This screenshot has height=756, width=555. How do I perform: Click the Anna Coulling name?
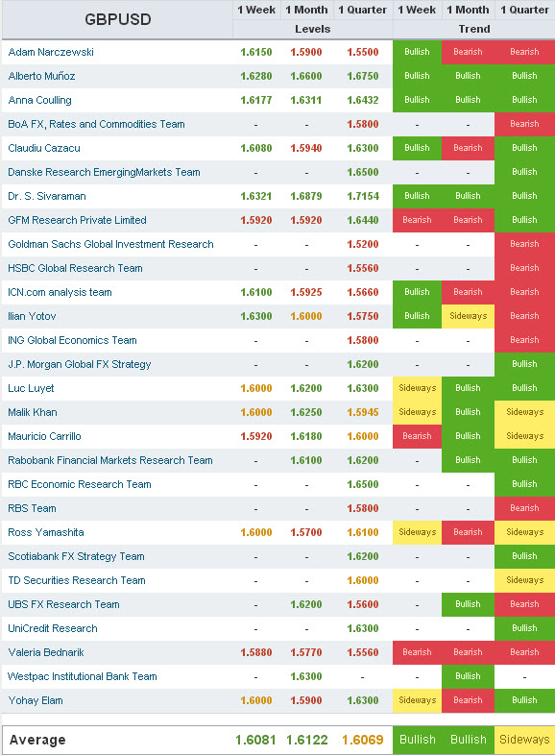tap(39, 100)
